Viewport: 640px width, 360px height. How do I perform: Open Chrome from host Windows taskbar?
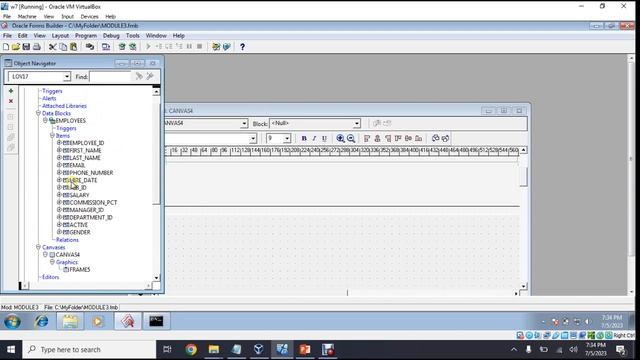click(x=191, y=349)
